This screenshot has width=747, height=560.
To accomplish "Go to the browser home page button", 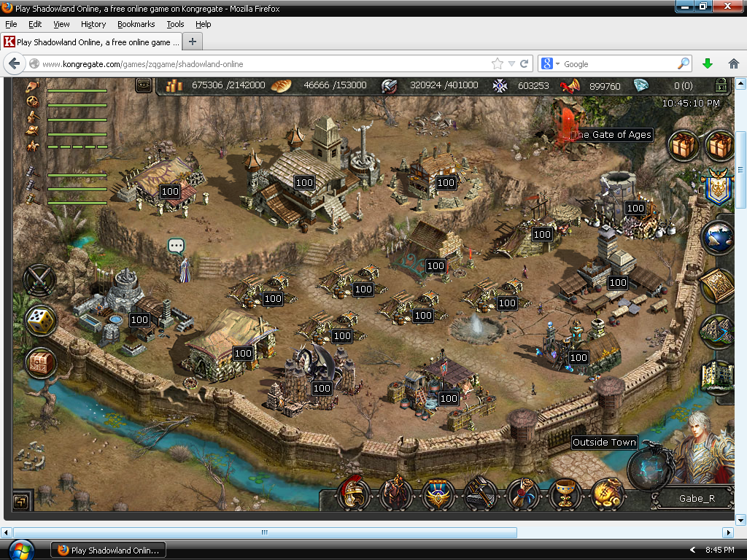I will tap(734, 64).
